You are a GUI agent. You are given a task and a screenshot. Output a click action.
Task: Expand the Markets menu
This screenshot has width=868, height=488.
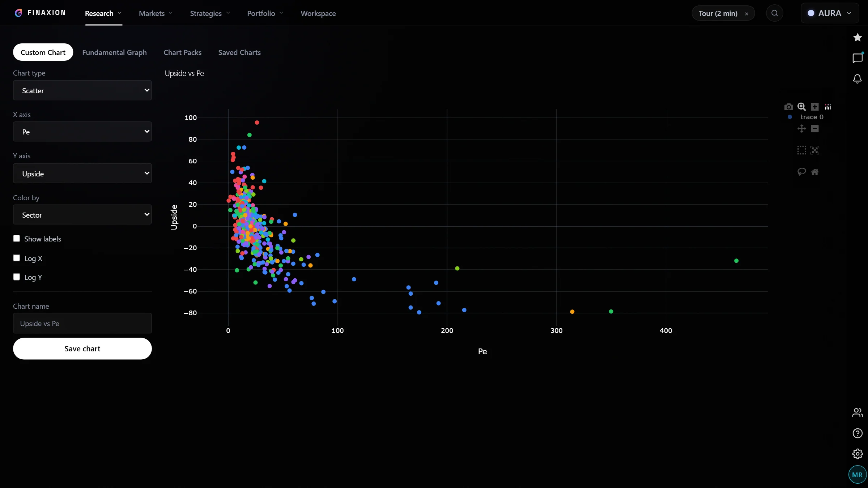[x=156, y=13]
